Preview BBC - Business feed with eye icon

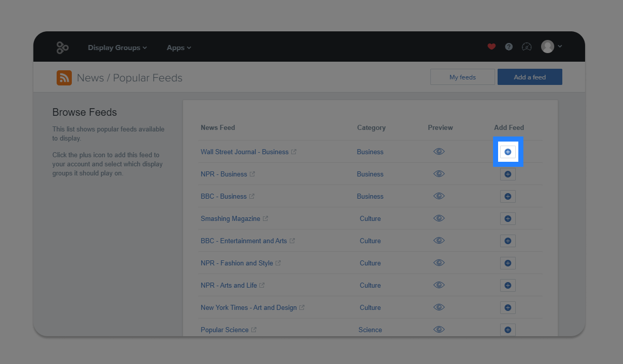point(439,196)
